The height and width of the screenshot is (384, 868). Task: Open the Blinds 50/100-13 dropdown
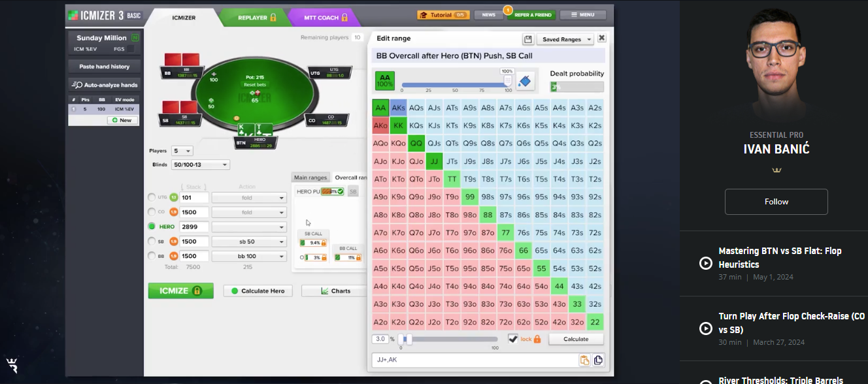[201, 165]
